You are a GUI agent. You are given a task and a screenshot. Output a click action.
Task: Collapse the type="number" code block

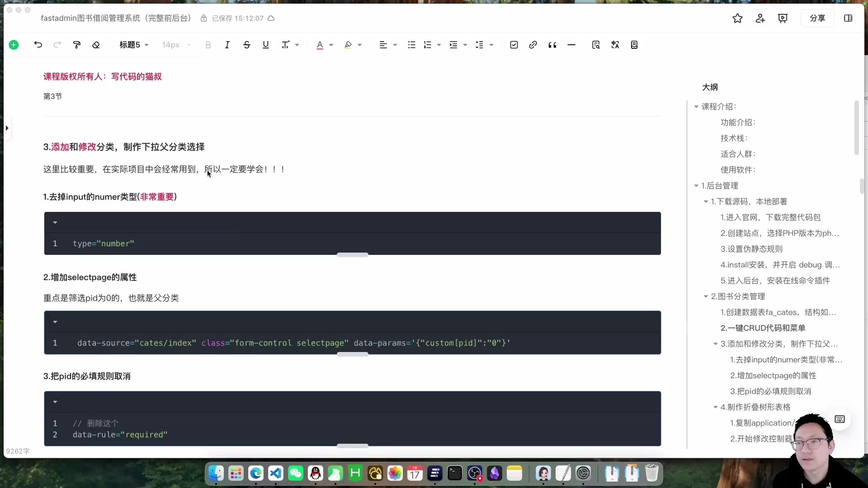pos(55,222)
